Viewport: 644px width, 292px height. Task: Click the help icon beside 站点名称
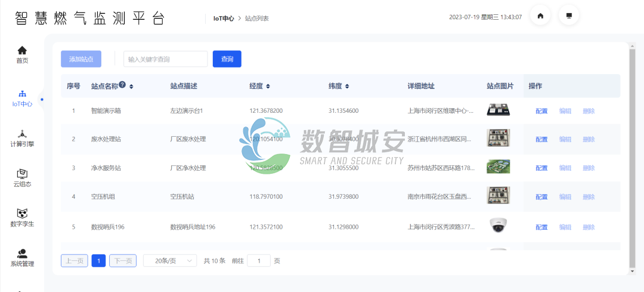[x=122, y=85]
